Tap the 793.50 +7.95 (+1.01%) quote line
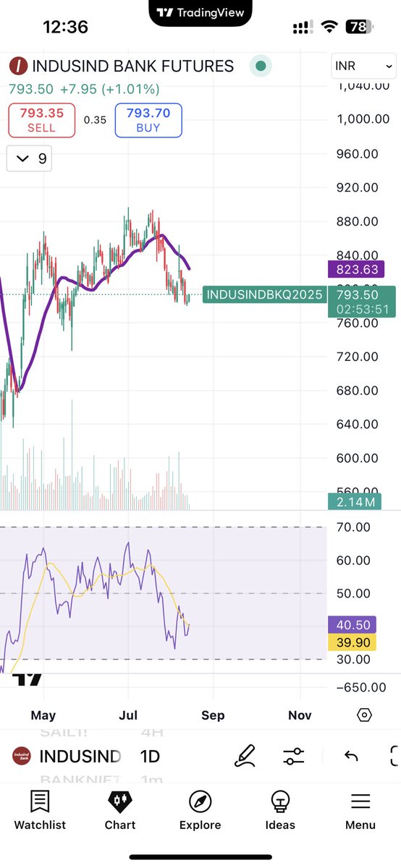 pos(84,90)
